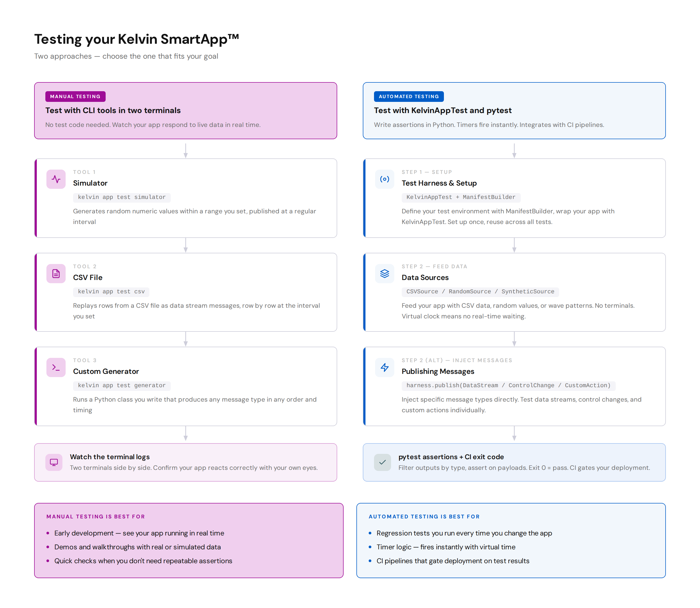The image size is (700, 608).
Task: Click the Simulator waveform icon
Action: pyautogui.click(x=56, y=179)
